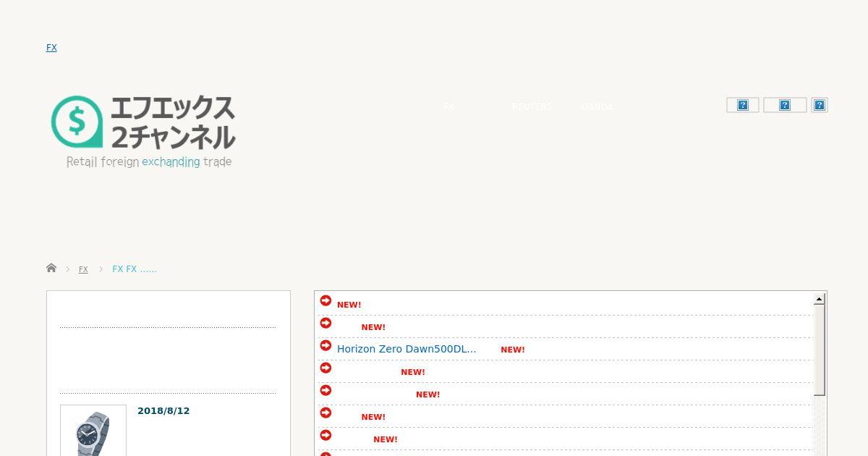Image resolution: width=868 pixels, height=456 pixels.
Task: Click the FX link at the page top
Action: pos(51,48)
